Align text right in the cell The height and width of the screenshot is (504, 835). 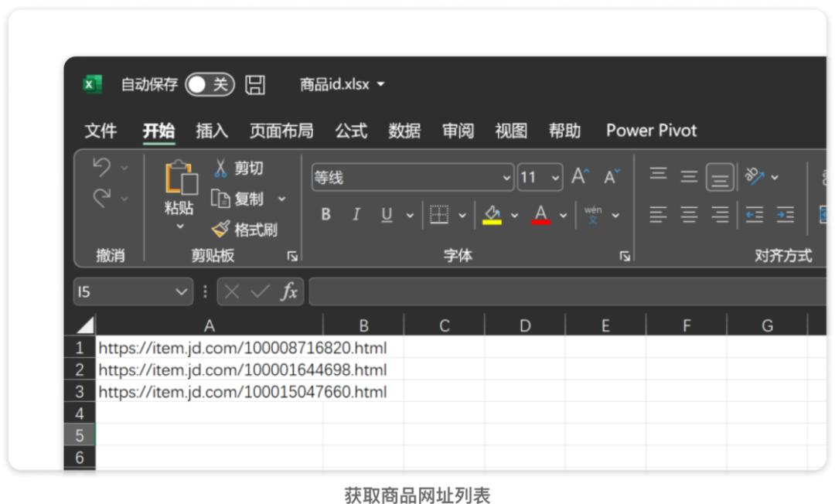720,214
